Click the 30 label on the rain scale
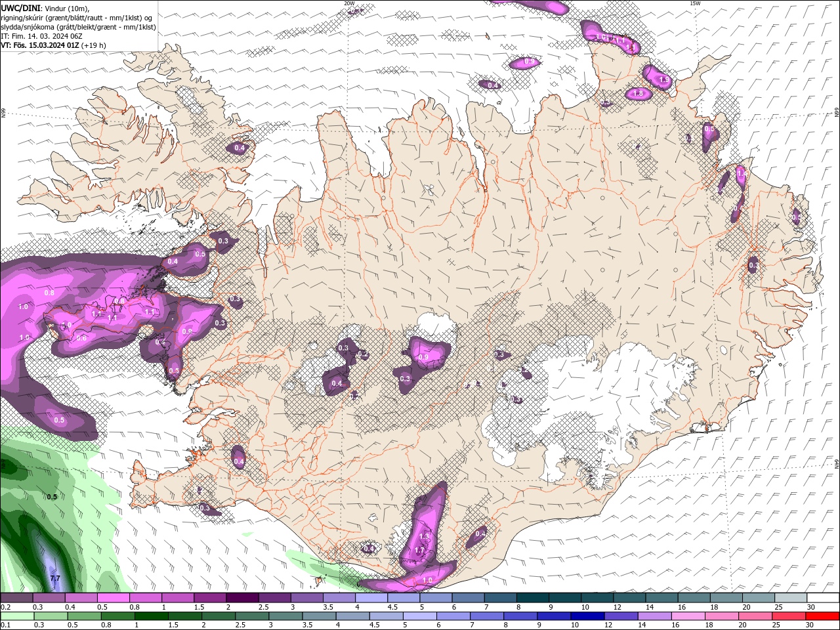The height and width of the screenshot is (630, 840). point(811,625)
